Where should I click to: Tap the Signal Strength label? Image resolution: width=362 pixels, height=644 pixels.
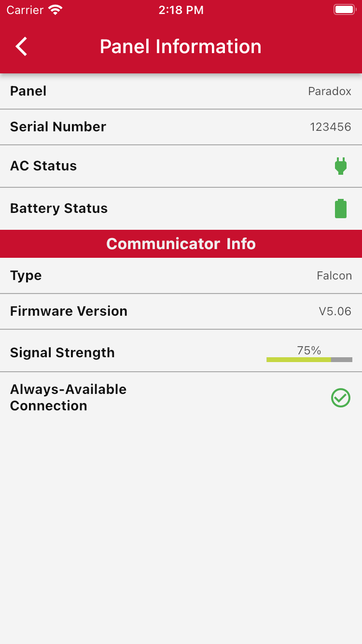[x=62, y=353]
